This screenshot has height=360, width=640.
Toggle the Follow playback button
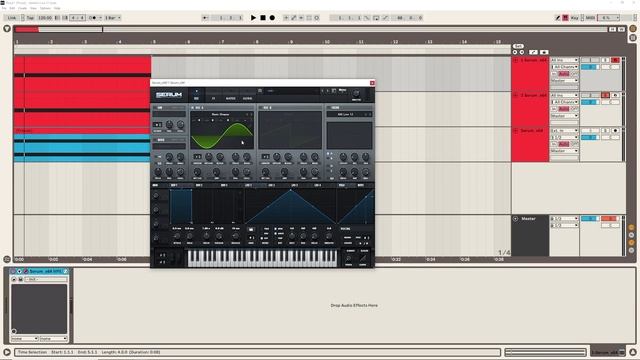click(x=205, y=18)
